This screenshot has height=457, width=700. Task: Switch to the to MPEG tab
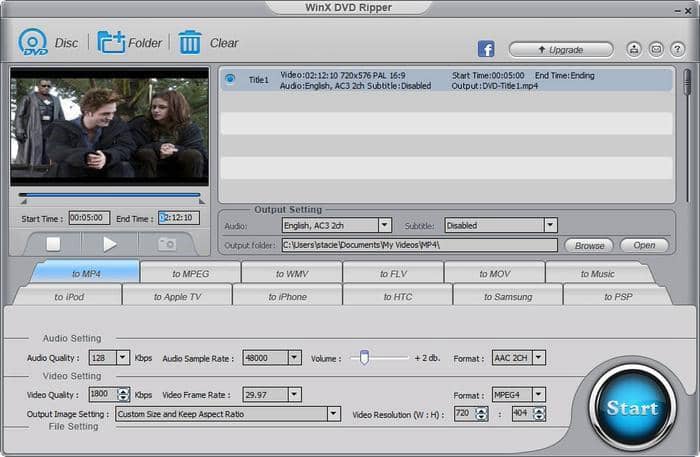pos(191,273)
